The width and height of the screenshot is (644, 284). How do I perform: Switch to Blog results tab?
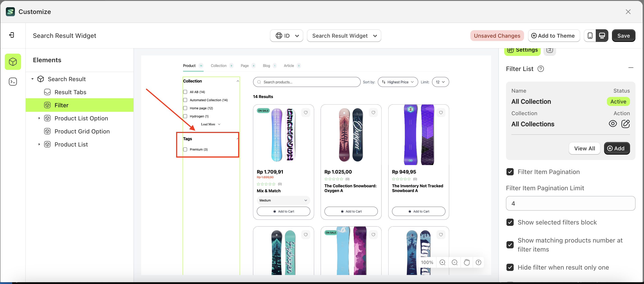pyautogui.click(x=266, y=66)
